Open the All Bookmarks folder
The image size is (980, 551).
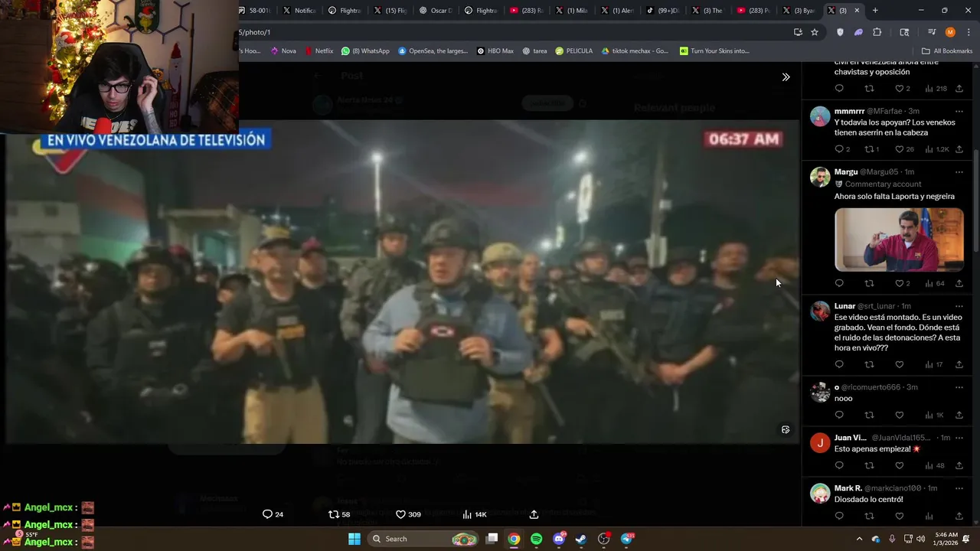point(947,51)
